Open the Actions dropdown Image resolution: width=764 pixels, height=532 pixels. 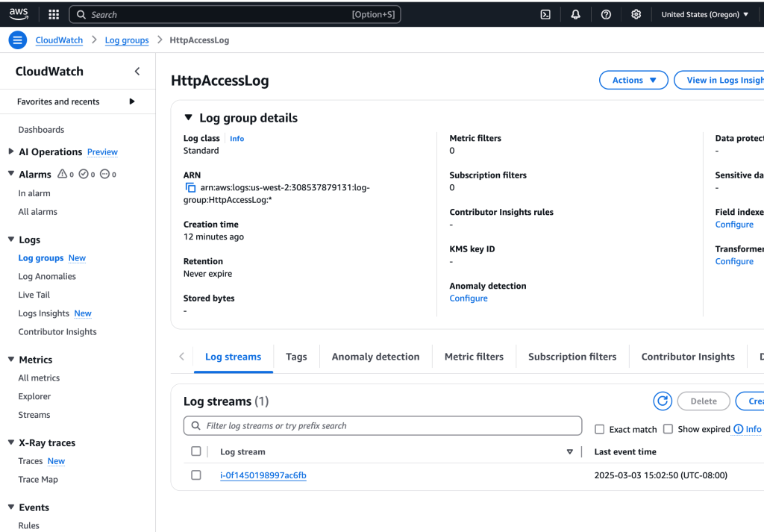pyautogui.click(x=633, y=81)
